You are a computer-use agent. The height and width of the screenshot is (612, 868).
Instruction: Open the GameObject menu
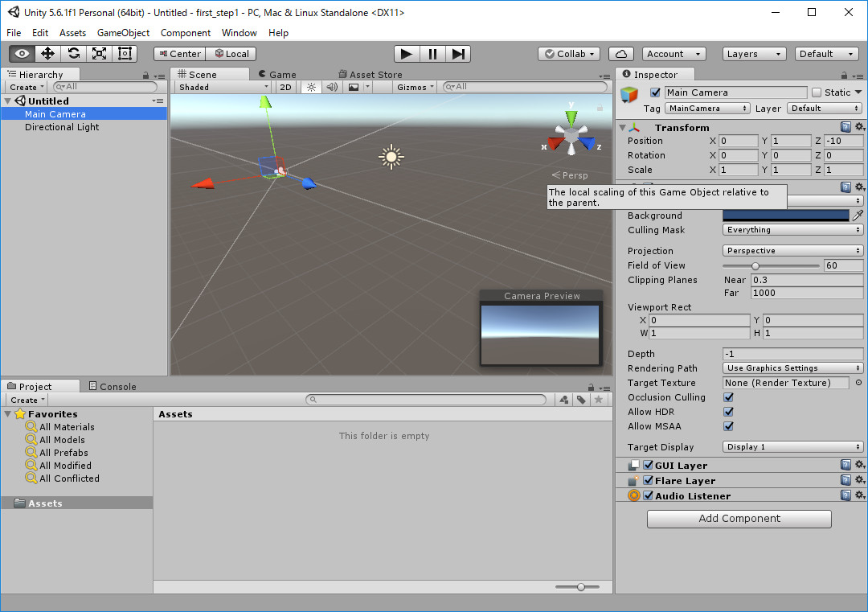(123, 33)
